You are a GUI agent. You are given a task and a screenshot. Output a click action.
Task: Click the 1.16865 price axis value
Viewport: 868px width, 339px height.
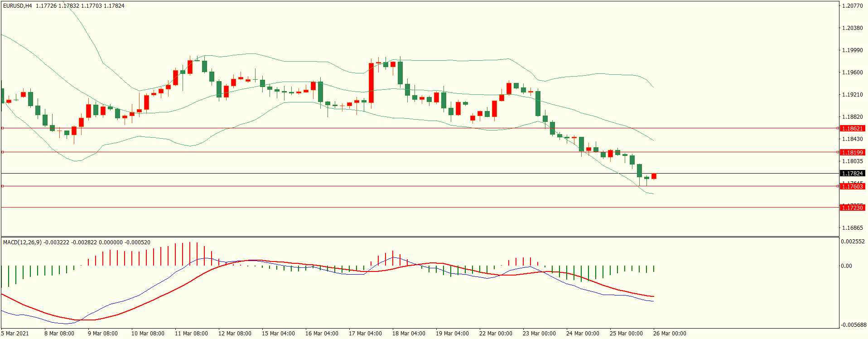click(852, 228)
